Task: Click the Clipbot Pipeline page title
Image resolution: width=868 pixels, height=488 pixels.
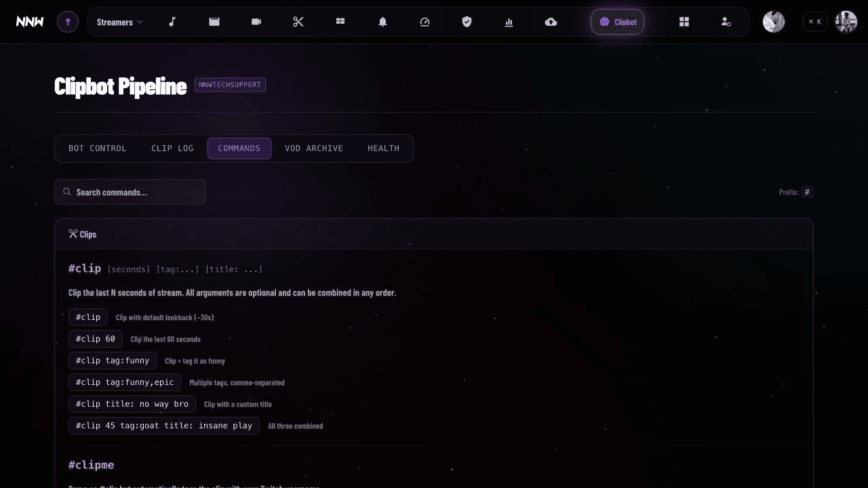Action: [x=120, y=86]
